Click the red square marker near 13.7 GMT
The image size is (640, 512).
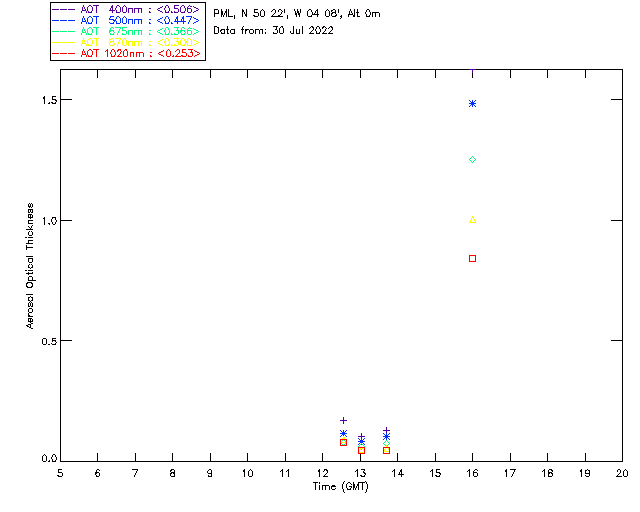[386, 450]
